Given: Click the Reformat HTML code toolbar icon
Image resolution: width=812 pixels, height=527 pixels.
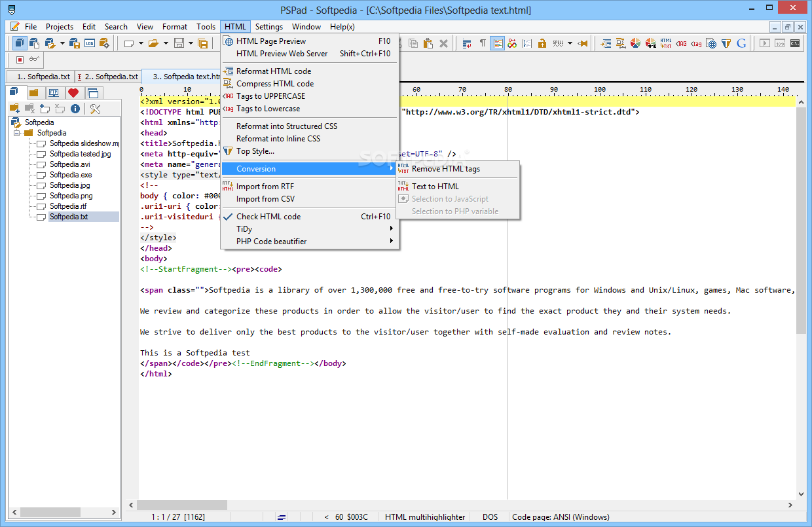Looking at the screenshot, I should point(606,43).
